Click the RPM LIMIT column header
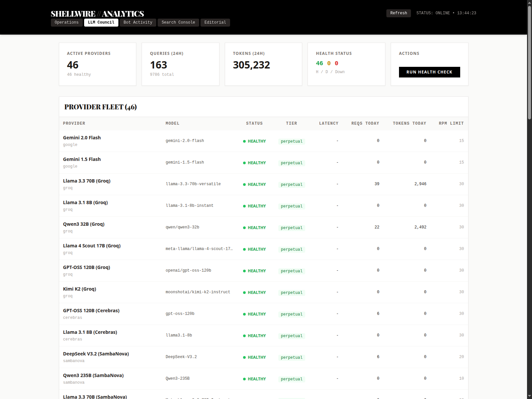 (451, 123)
